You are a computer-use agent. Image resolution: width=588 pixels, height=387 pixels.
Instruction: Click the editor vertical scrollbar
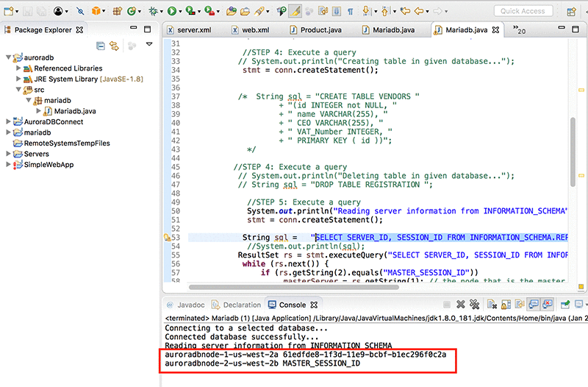[x=573, y=152]
